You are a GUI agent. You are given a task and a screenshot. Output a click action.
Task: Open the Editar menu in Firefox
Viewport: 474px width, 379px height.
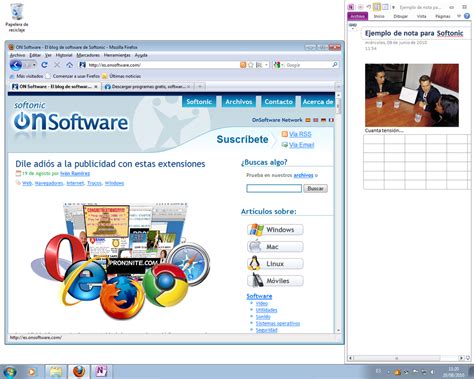(x=35, y=55)
